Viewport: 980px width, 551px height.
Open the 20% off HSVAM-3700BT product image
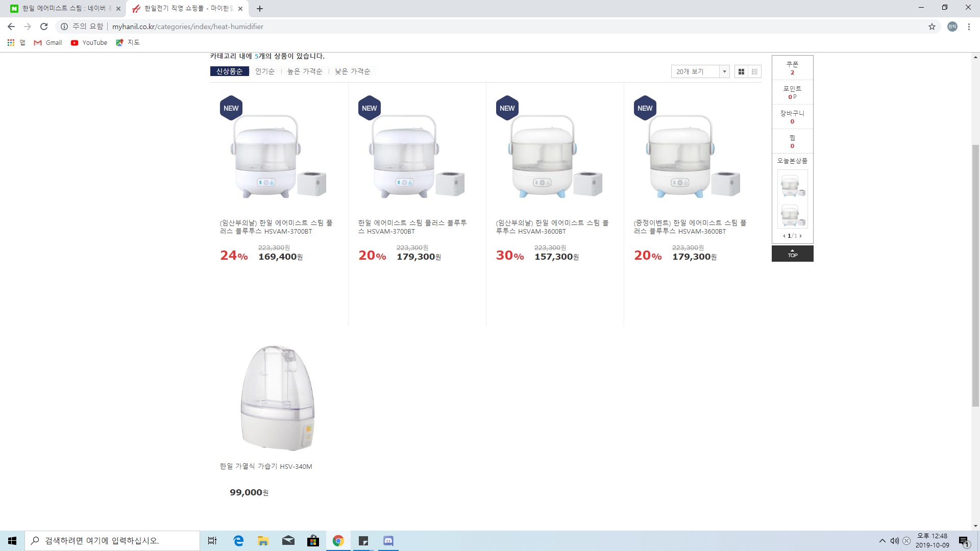pos(417,153)
